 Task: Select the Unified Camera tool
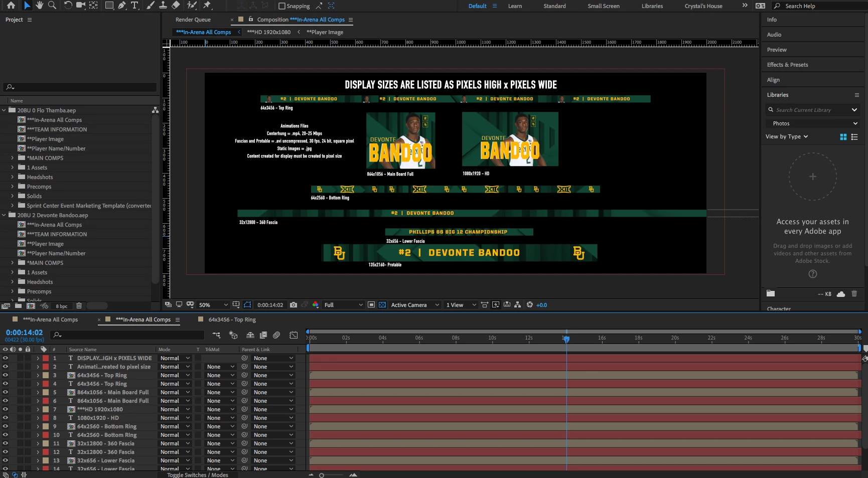pos(80,5)
